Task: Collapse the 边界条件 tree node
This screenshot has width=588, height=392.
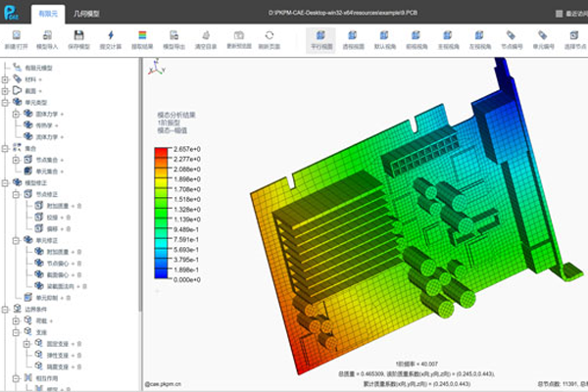Action: [x=7, y=308]
